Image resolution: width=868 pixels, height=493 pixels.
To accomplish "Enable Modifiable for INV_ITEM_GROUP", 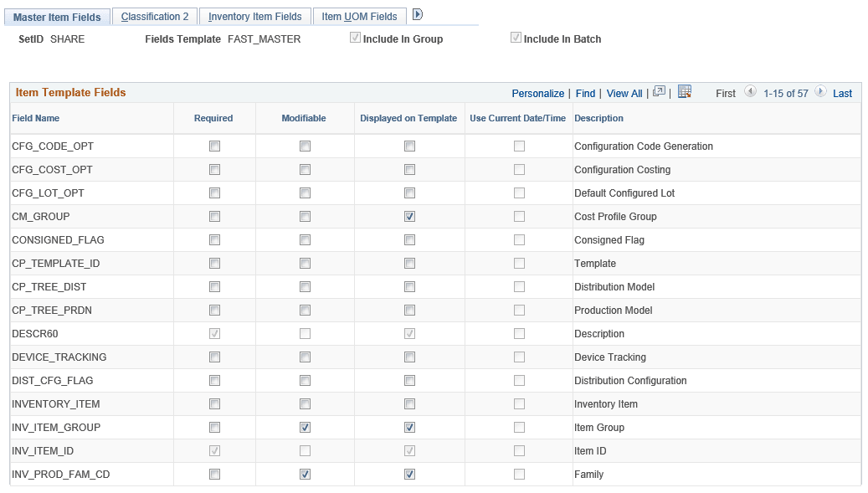I will pos(305,427).
